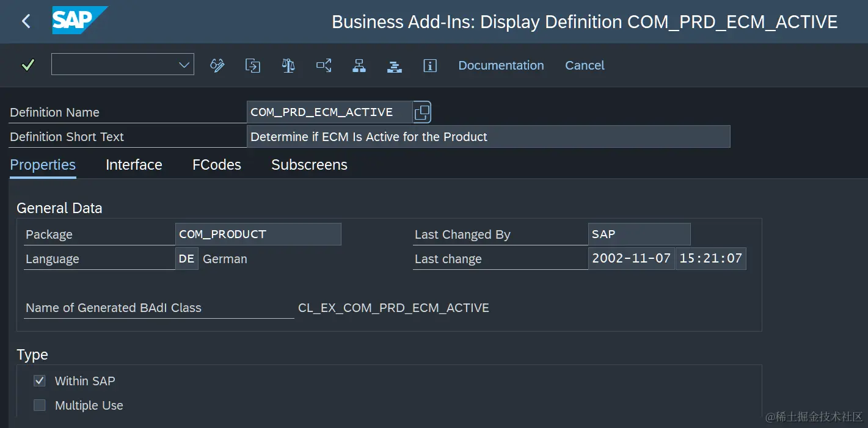Viewport: 868px width, 428px height.
Task: Click the Check balance-scale icon
Action: coord(288,65)
